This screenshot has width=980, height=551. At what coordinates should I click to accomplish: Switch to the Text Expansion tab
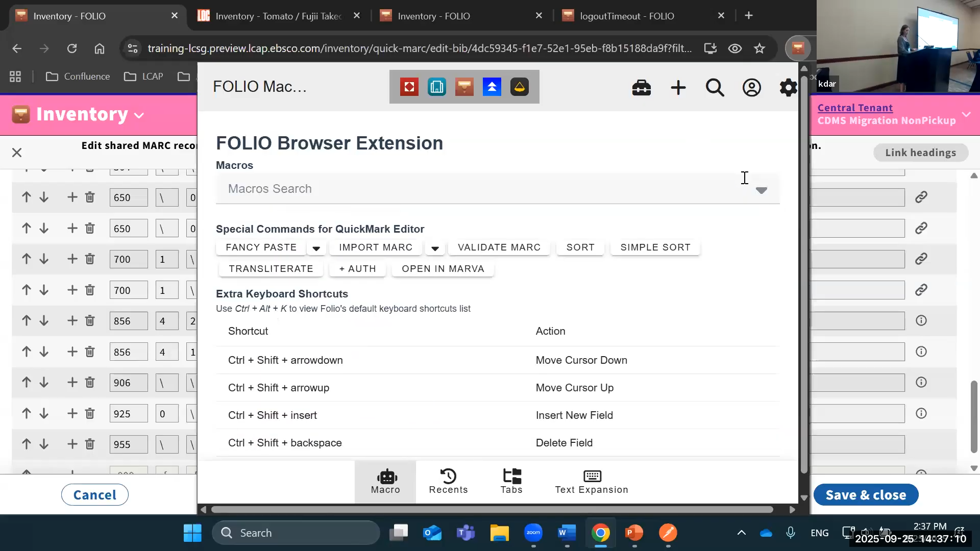(x=592, y=482)
